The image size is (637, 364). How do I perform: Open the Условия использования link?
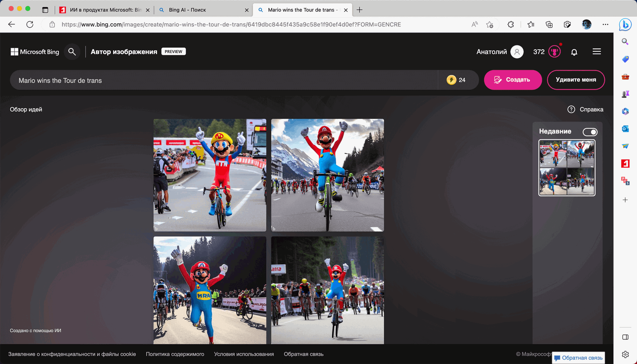[244, 354]
